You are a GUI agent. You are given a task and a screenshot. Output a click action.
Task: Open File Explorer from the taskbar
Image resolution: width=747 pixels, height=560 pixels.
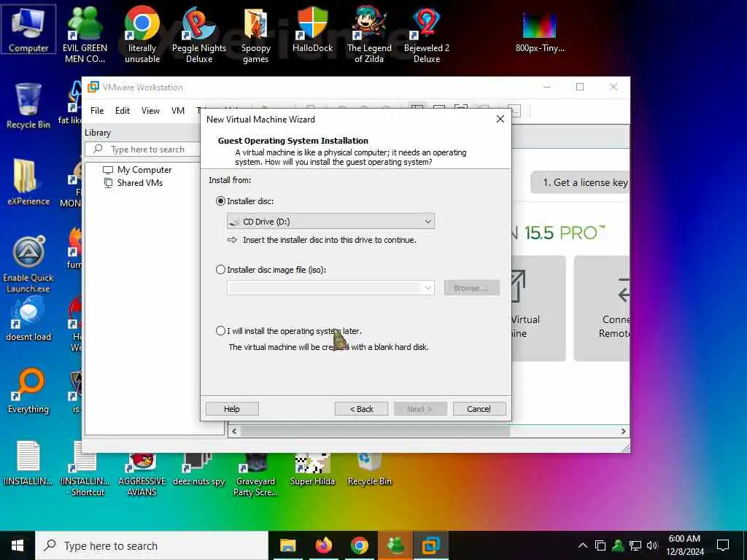(x=287, y=545)
